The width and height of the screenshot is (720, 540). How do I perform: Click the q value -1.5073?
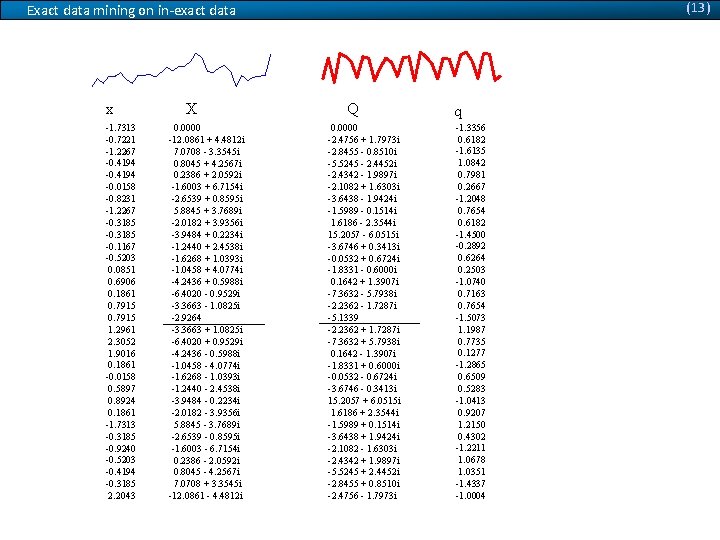click(x=470, y=318)
